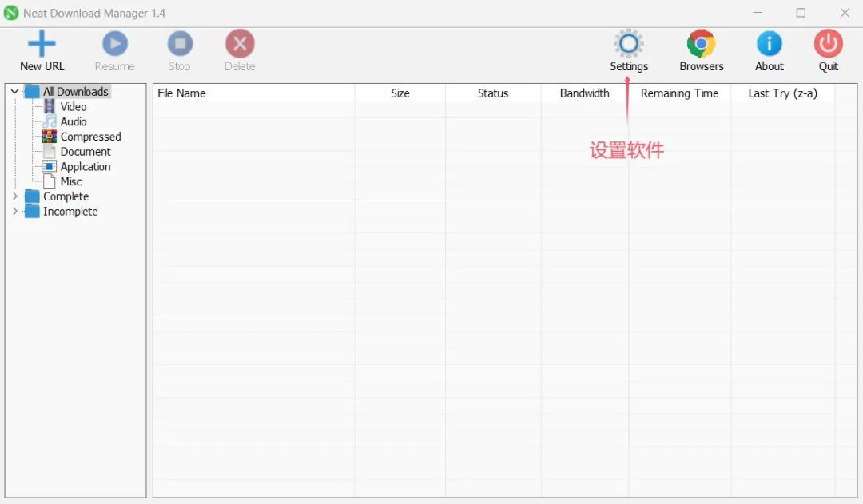This screenshot has width=863, height=504.
Task: Click the About text label
Action: (769, 66)
